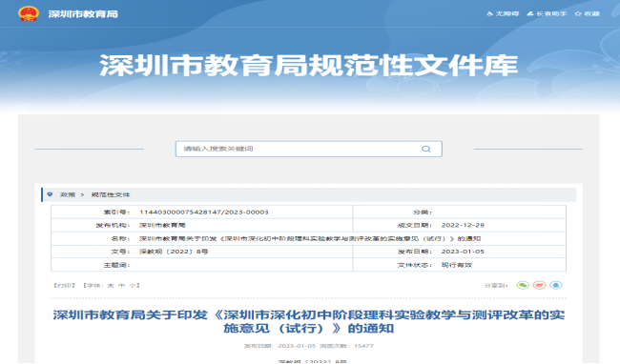Click the accessibility wheelchair icon
The height and width of the screenshot is (364, 620).
[490, 14]
